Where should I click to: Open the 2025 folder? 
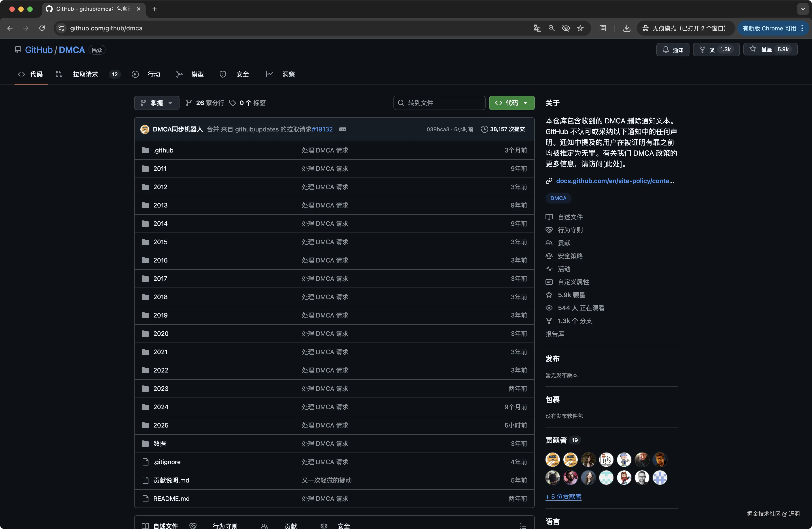[161, 425]
